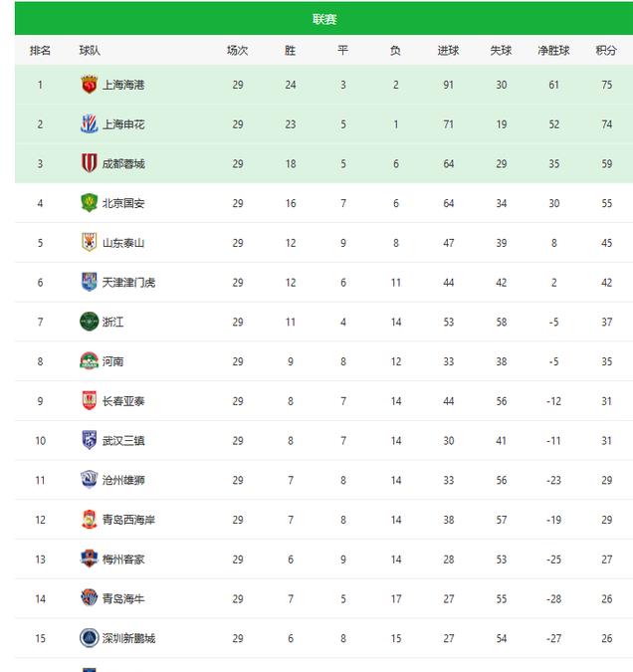Click the Shanghai Port (上海海港) team logo

tap(90, 85)
